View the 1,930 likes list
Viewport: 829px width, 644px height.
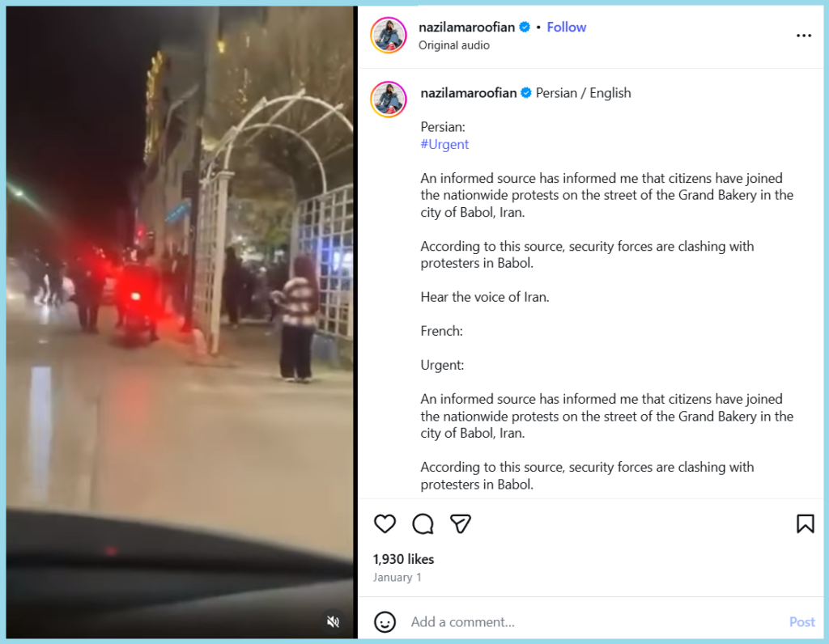pos(403,559)
